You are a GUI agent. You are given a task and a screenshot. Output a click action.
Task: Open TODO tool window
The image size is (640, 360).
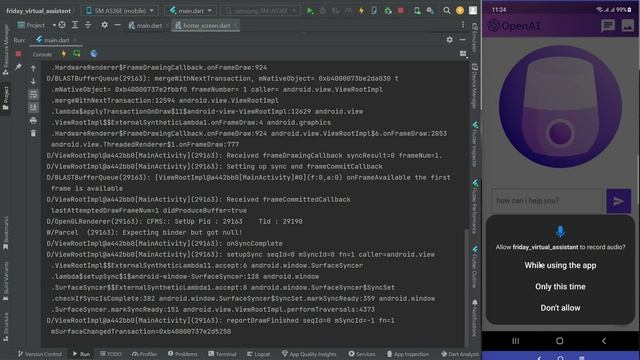pos(111,354)
